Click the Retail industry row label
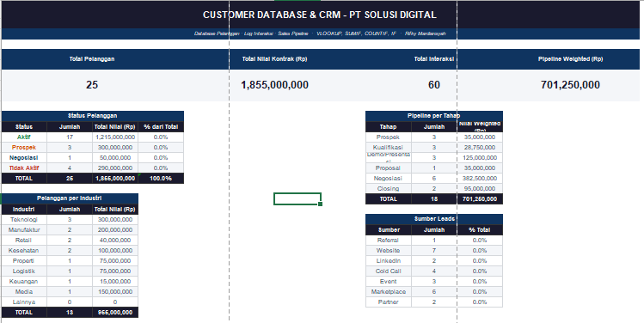The image size is (644, 323). (x=24, y=240)
